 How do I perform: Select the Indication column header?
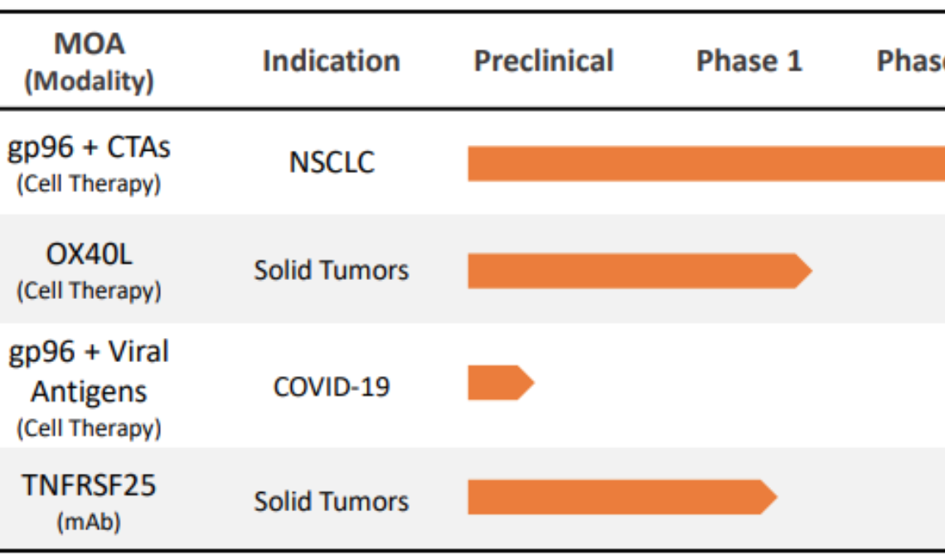point(331,60)
